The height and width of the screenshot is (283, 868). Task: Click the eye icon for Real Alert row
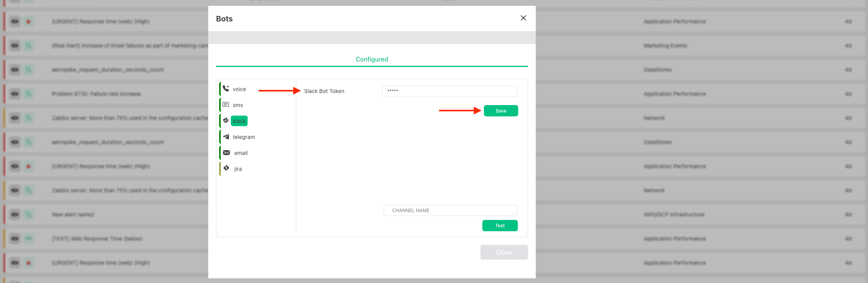[15, 46]
